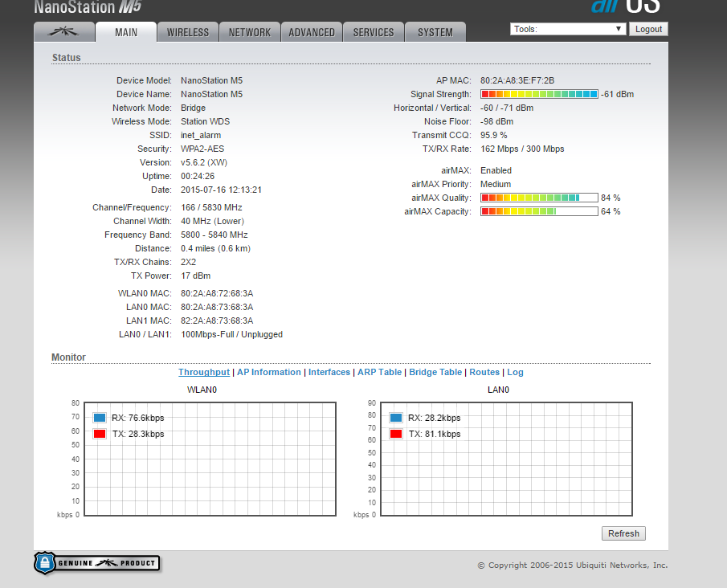Click the SSID value inet_alarm
Viewport: 727px width, 588px height.
[201, 135]
